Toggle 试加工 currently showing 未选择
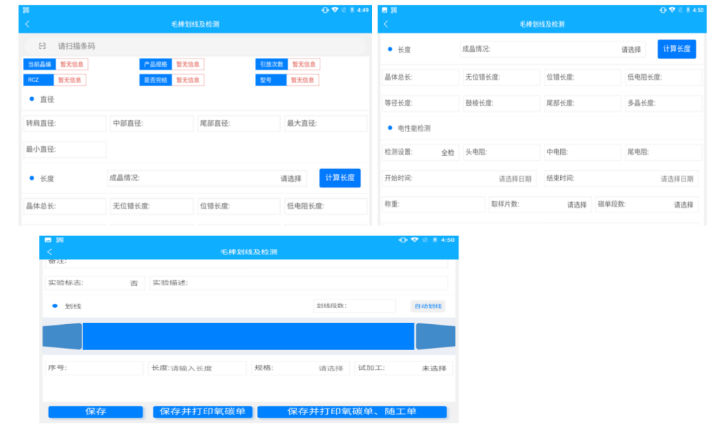The image size is (721, 427). (433, 368)
